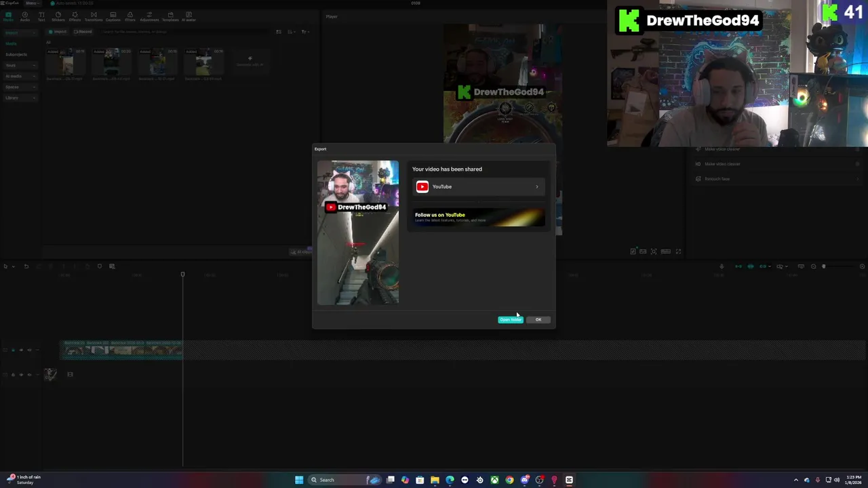Open the Audio tool tab
This screenshot has height=488, width=868.
[x=25, y=17]
